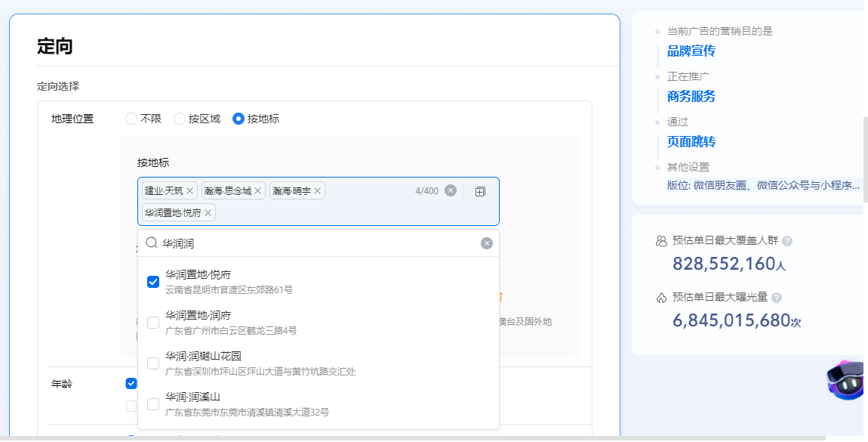Click the batch add icon beside landmark field
This screenshot has width=868, height=442.
(480, 191)
